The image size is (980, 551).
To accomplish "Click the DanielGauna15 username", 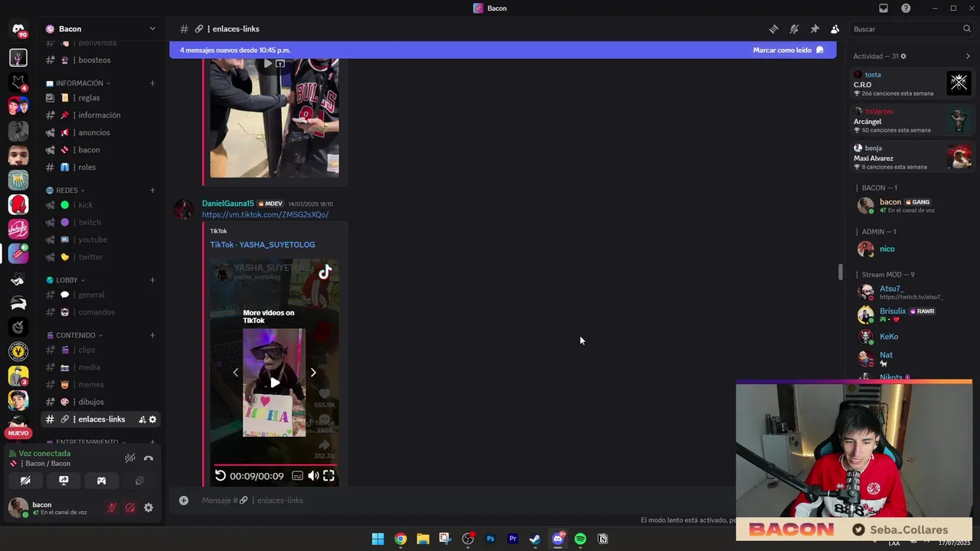I will [227, 204].
